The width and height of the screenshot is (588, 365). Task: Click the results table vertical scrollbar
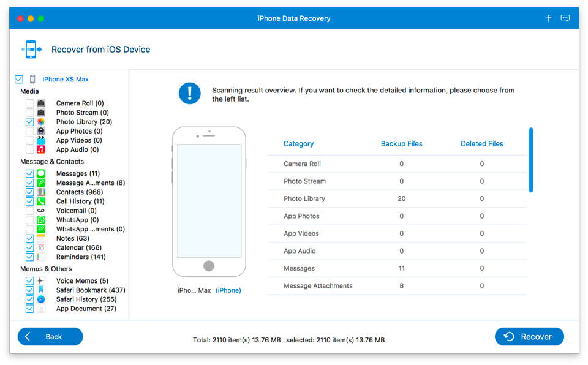[531, 160]
